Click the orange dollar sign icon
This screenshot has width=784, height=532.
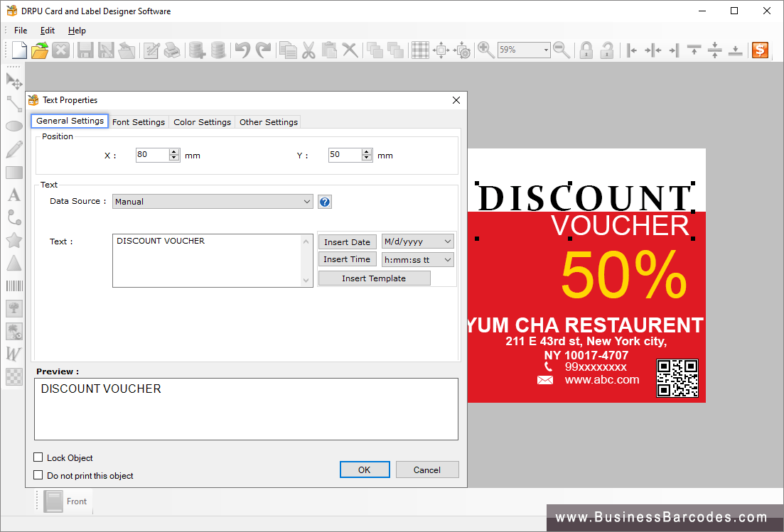[760, 50]
